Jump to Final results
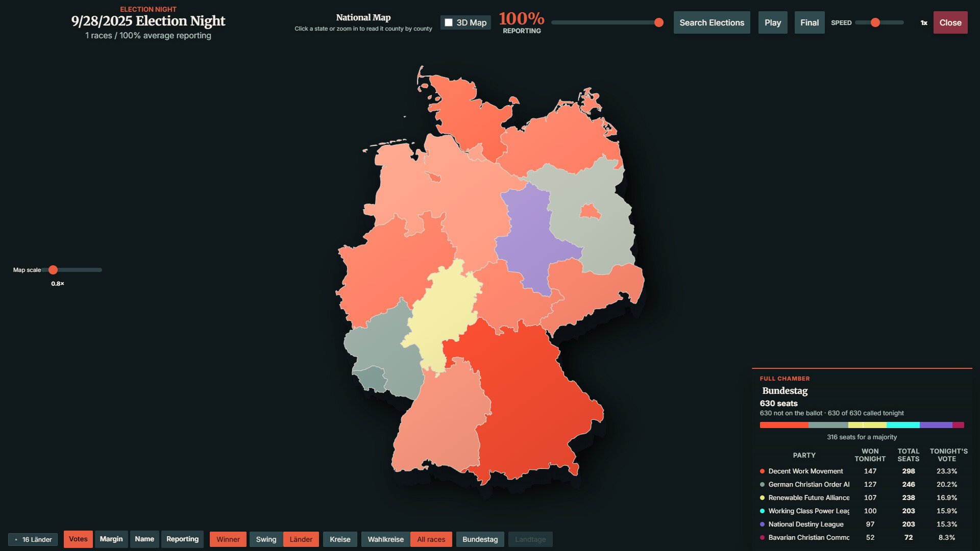 pos(810,22)
